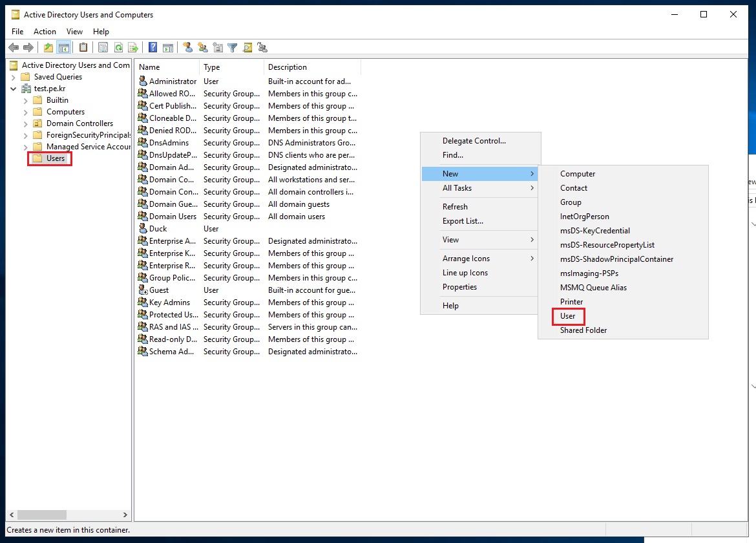The image size is (756, 543).
Task: Click Find... in the context menu
Action: point(479,154)
